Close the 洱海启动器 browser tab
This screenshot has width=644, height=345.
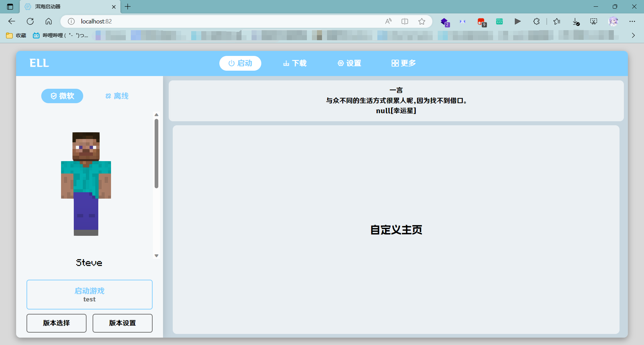(x=114, y=7)
